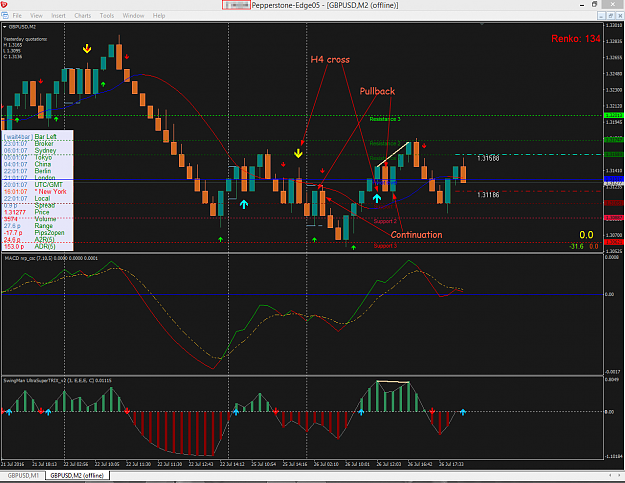Click the 'Yesterday quotations' text
This screenshot has height=483, width=625.
pos(25,39)
